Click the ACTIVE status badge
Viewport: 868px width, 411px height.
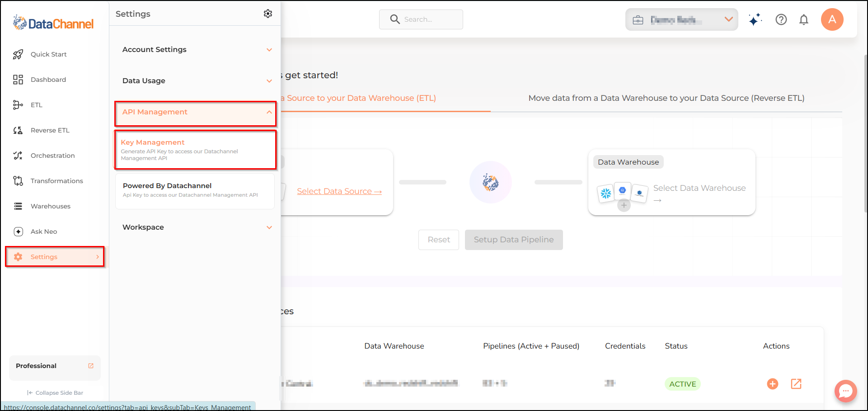click(x=683, y=384)
